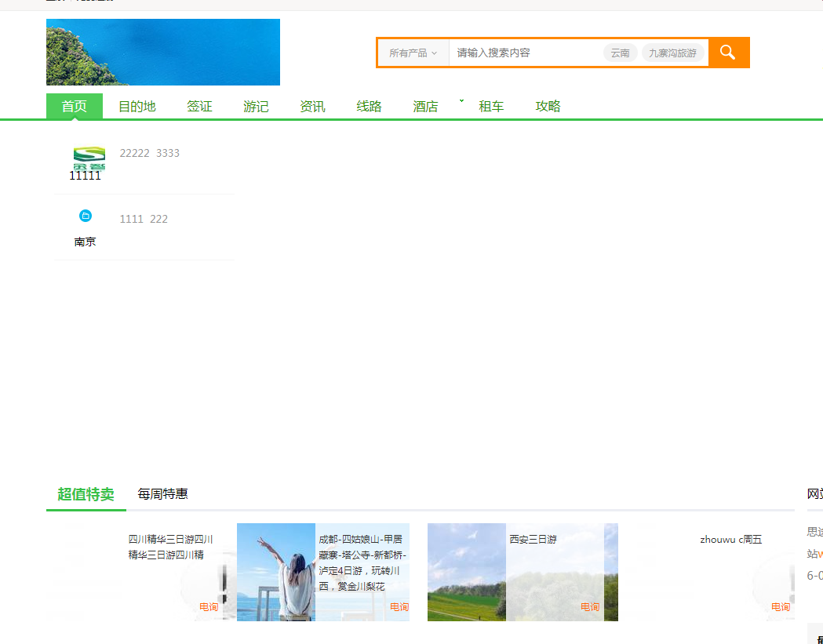Select the 超值特卖 tab
Viewport: 823px width, 644px height.
(x=86, y=494)
